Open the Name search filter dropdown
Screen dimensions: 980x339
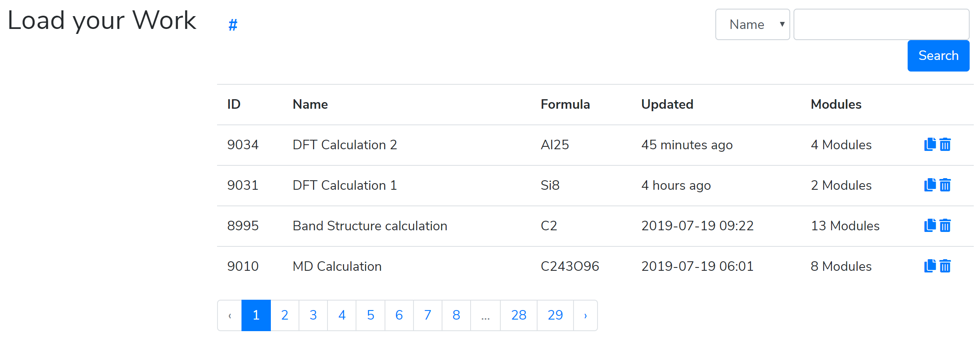pyautogui.click(x=752, y=24)
